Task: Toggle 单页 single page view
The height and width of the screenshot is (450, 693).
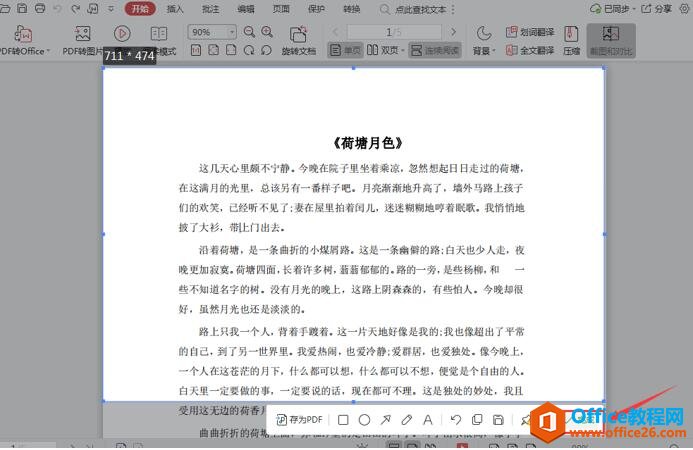Action: (346, 50)
